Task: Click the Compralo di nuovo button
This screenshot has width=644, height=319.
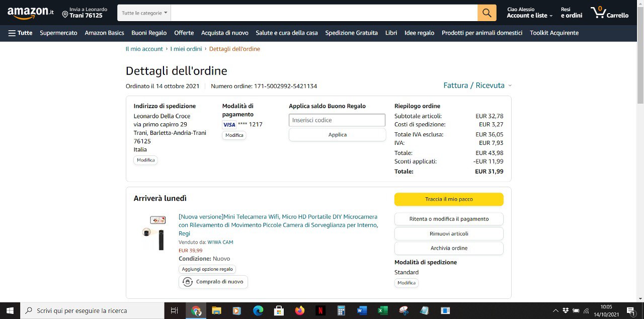Action: [x=213, y=282]
